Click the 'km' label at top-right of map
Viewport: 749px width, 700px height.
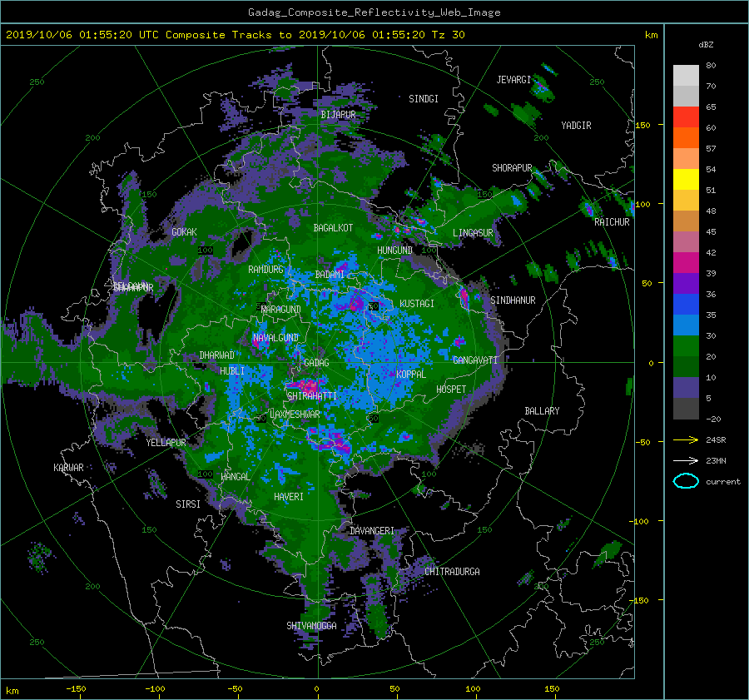tap(651, 35)
